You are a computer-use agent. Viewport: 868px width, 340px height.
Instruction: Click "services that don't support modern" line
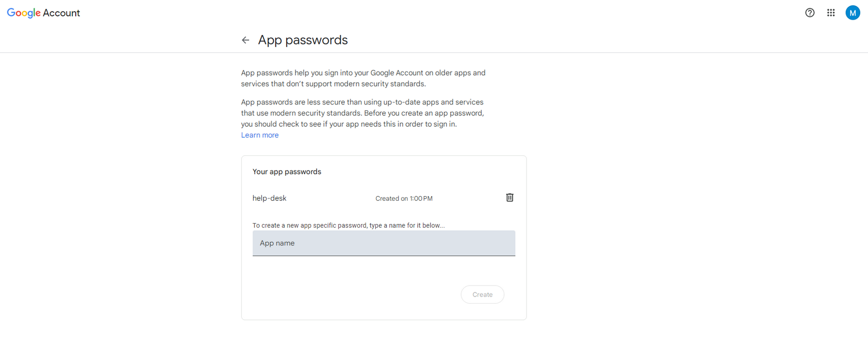click(333, 84)
